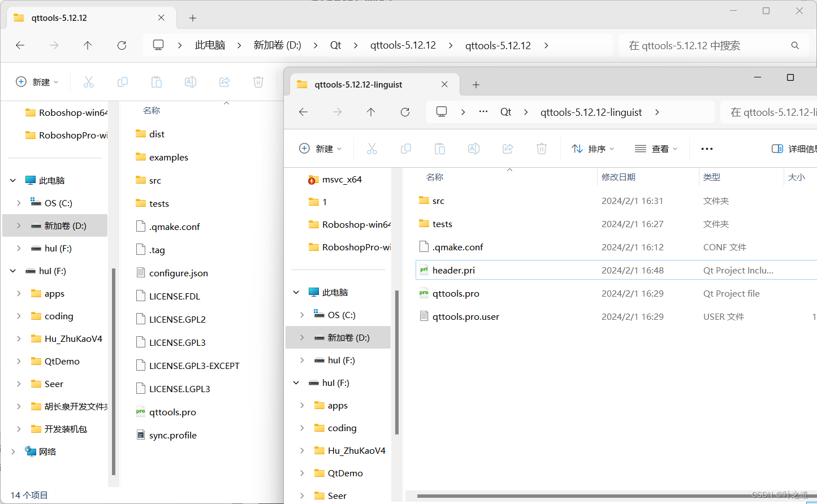Select the qttools-5.12.12 tab in rear window

tap(90, 18)
